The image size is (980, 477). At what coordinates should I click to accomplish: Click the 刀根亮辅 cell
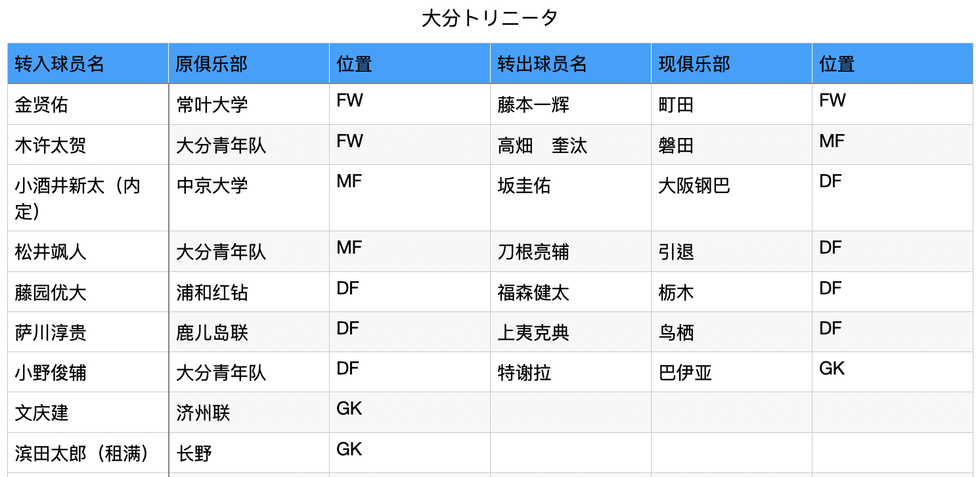click(x=571, y=252)
